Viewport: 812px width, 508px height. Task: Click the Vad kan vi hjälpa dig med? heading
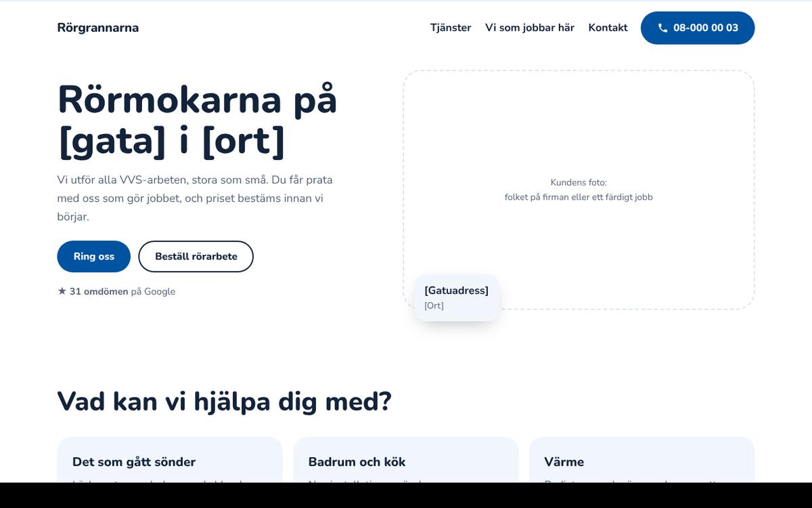click(225, 401)
